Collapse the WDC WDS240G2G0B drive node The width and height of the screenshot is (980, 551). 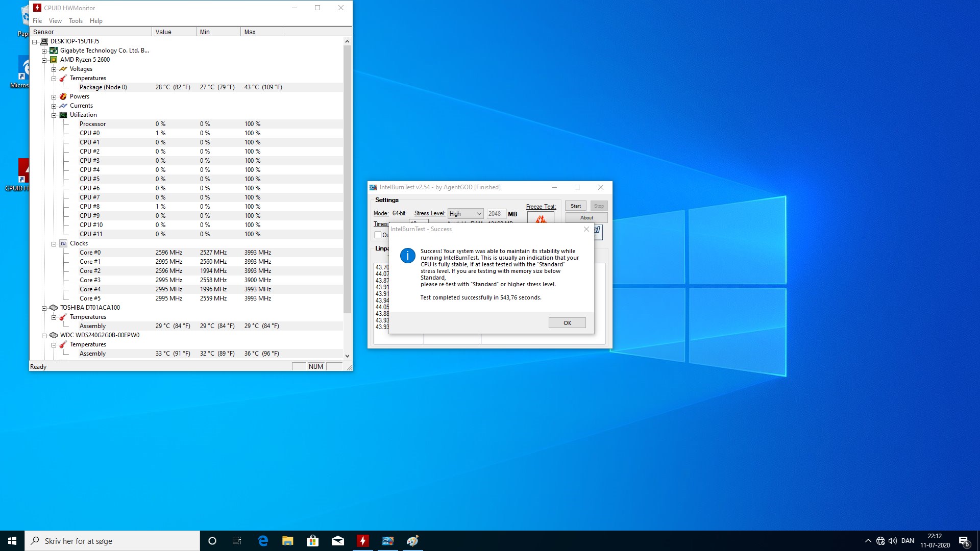click(44, 336)
